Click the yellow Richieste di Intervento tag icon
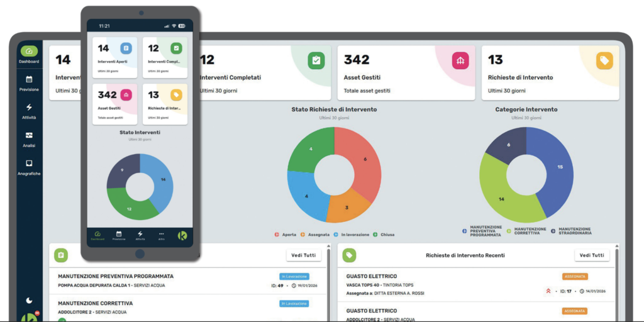The image size is (644, 322). (x=604, y=61)
